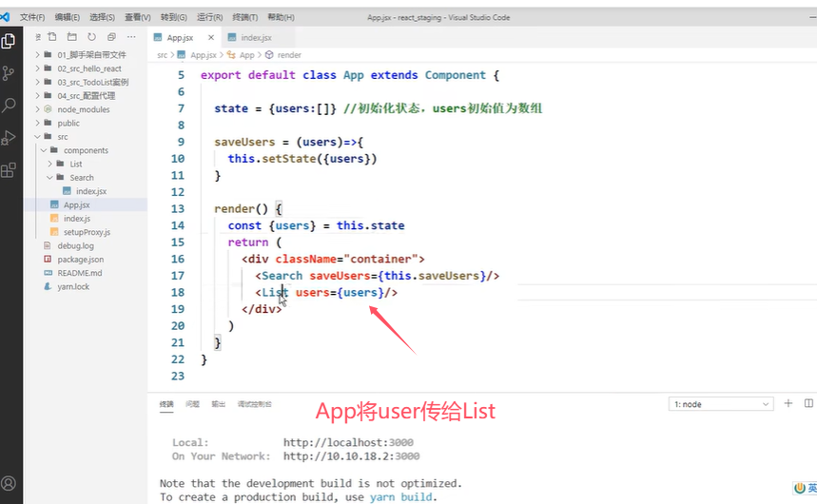Open the 终端(T) menu

244,17
